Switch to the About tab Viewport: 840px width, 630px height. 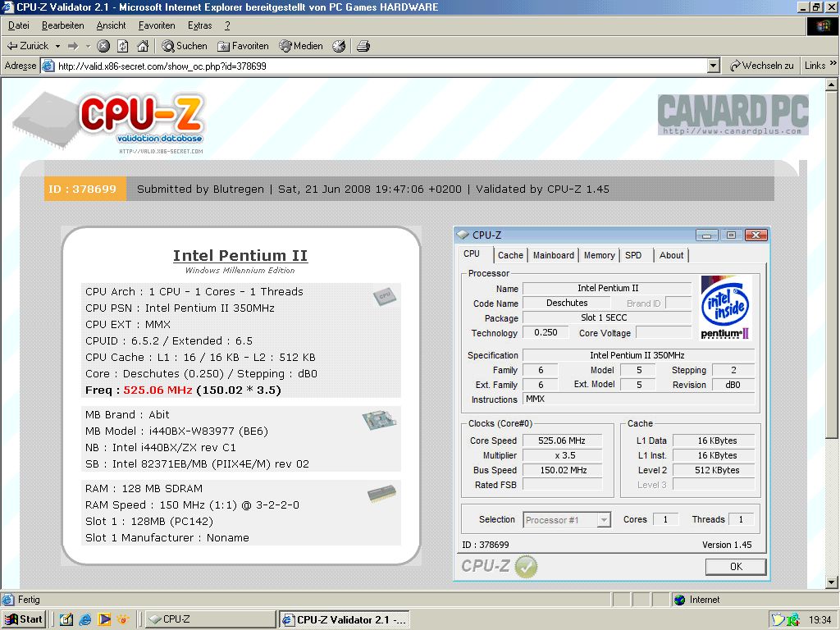(x=671, y=256)
